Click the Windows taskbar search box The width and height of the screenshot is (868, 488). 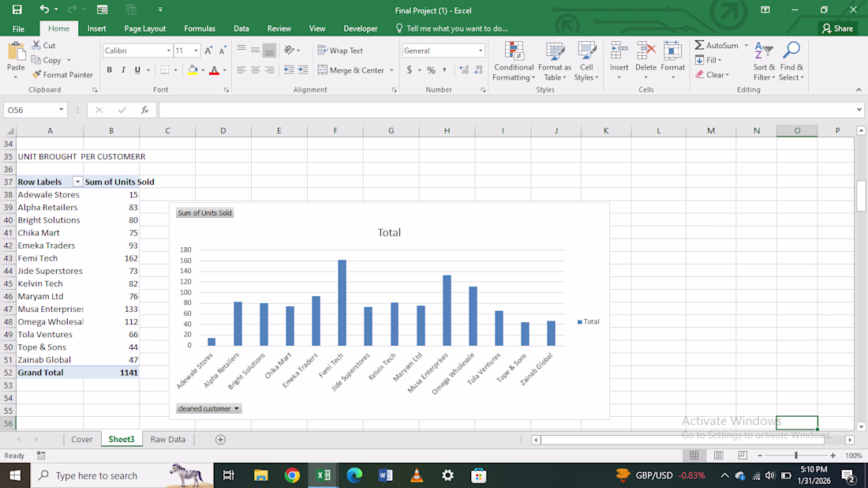[x=96, y=475]
